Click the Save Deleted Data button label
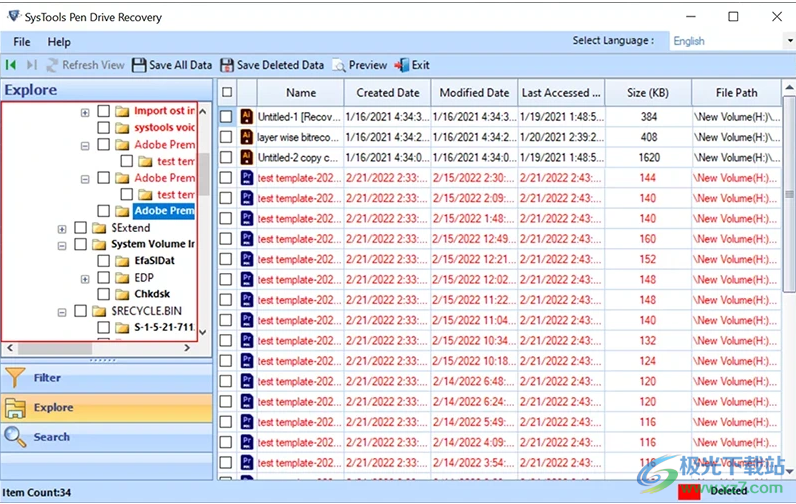 (280, 65)
